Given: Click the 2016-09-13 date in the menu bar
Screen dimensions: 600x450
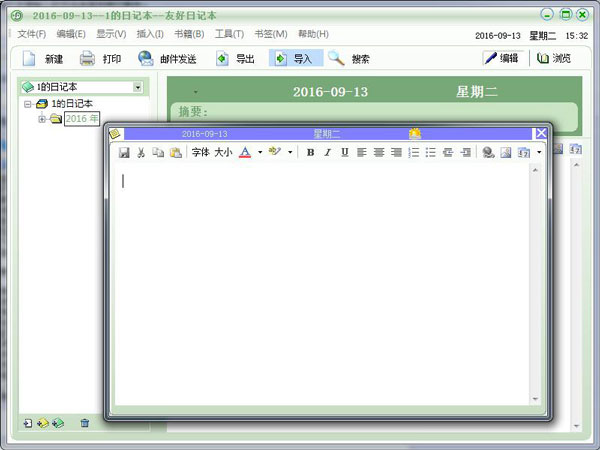Looking at the screenshot, I should (x=497, y=36).
